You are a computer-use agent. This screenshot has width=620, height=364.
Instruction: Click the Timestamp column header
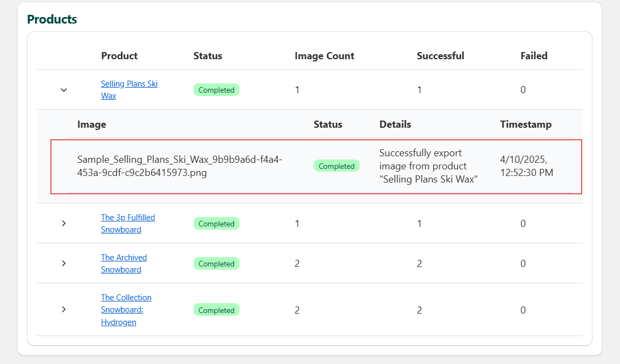click(525, 124)
